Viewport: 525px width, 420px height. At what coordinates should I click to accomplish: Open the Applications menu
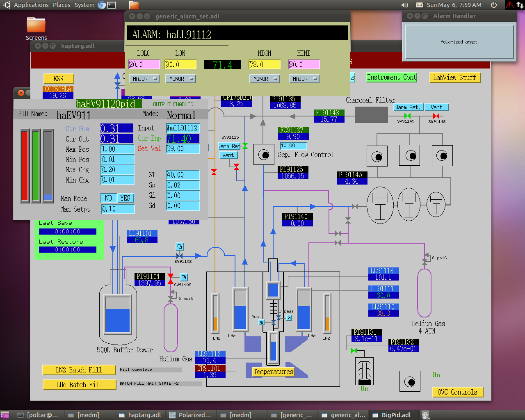(31, 5)
